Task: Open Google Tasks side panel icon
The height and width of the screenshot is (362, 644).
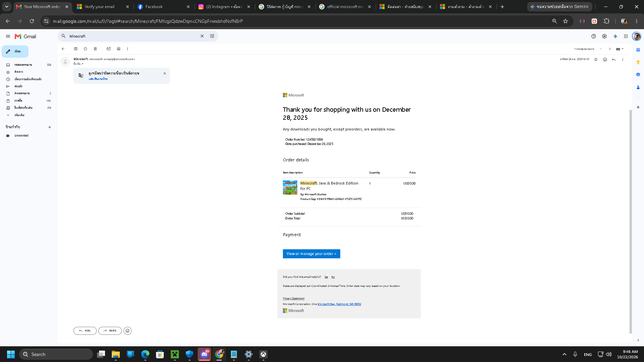Action: coord(638,74)
